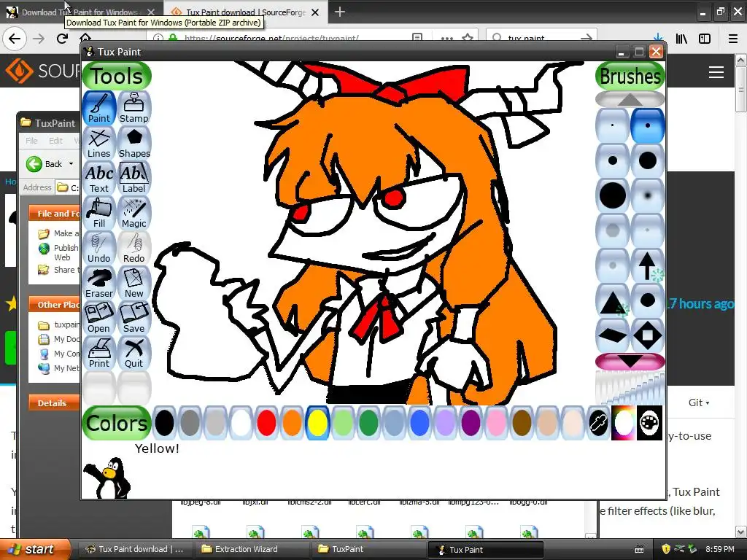The height and width of the screenshot is (560, 747).
Task: Choose the brown color swatch
Action: click(x=522, y=423)
